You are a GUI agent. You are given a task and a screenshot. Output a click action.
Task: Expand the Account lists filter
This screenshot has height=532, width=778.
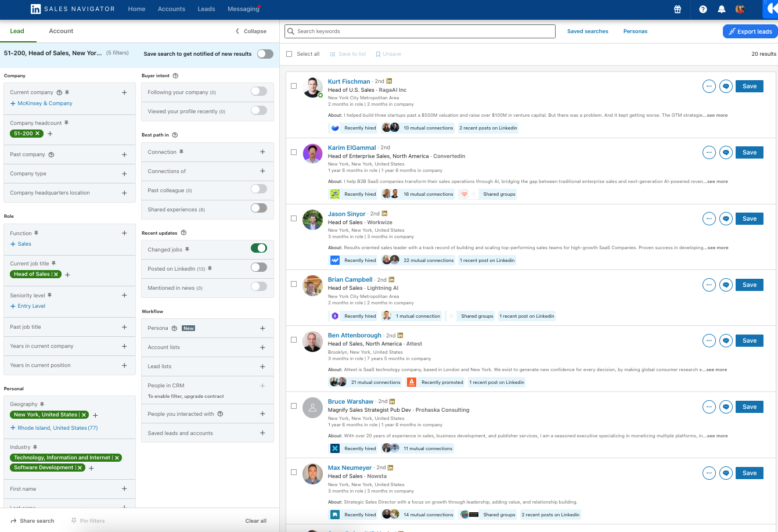[x=262, y=347]
